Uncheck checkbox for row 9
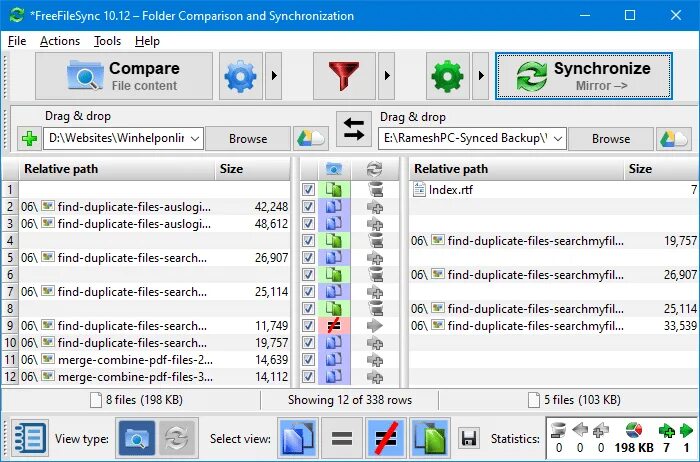Viewport: 700px width, 462px height. pyautogui.click(x=308, y=325)
